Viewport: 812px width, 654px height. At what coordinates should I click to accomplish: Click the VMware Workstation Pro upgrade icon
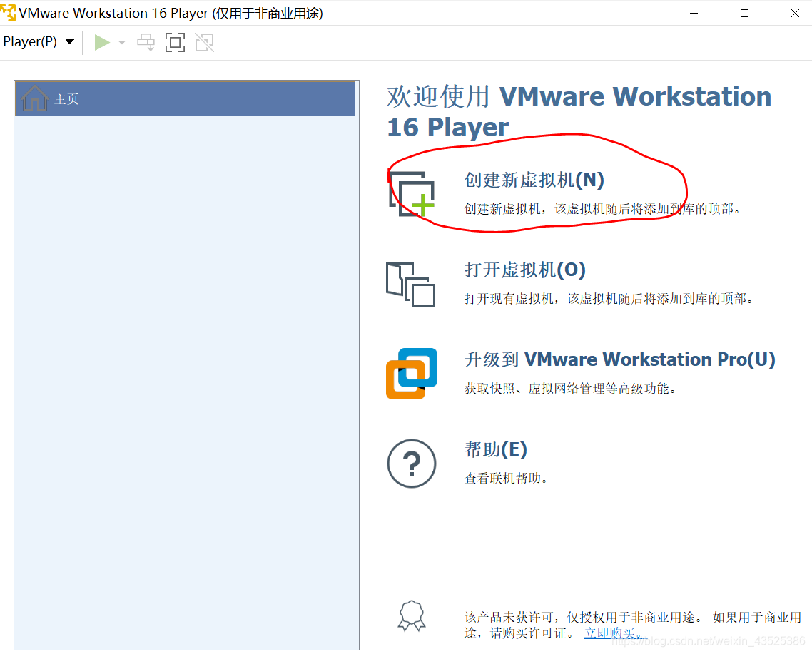[x=412, y=374]
